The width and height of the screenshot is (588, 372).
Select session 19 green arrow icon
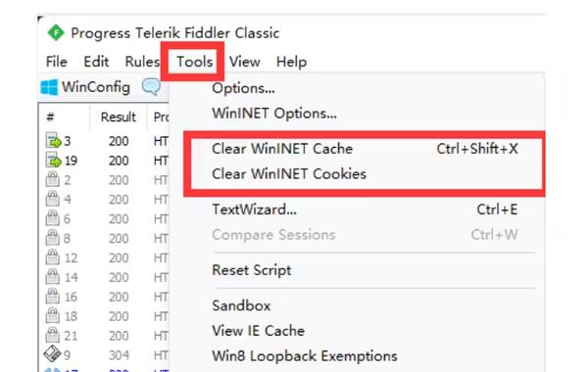tap(53, 160)
